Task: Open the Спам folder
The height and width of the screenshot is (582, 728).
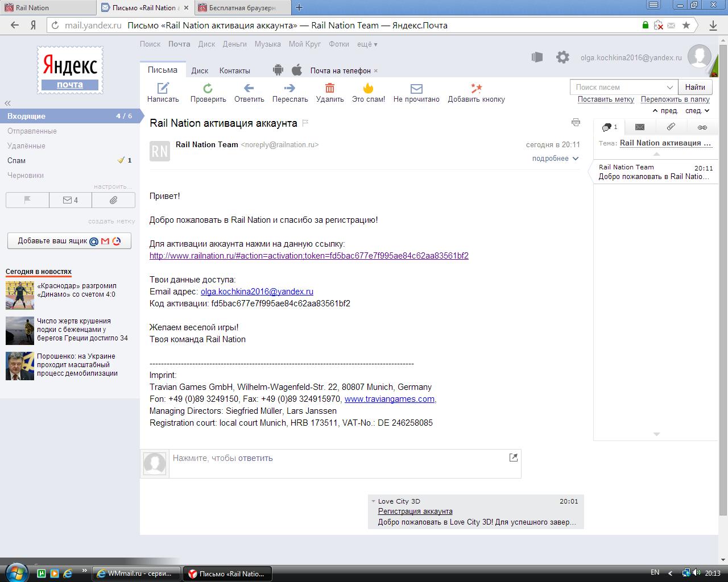Action: 16,160
